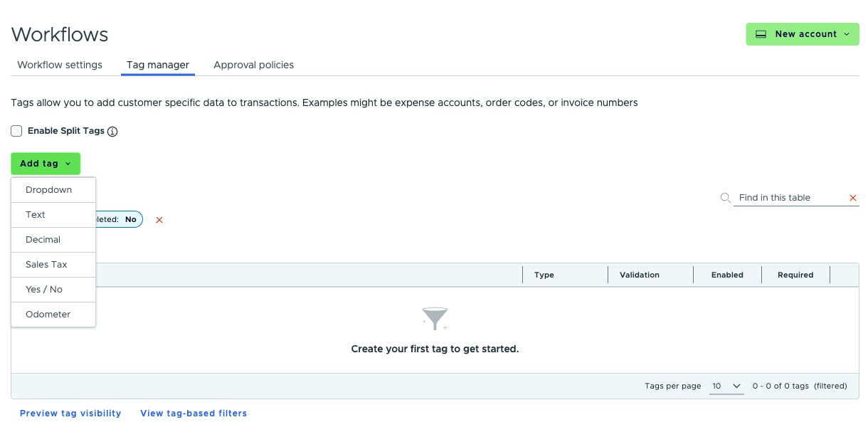The image size is (868, 427).
Task: Click the Deleted: No filter chip
Action: (120, 220)
